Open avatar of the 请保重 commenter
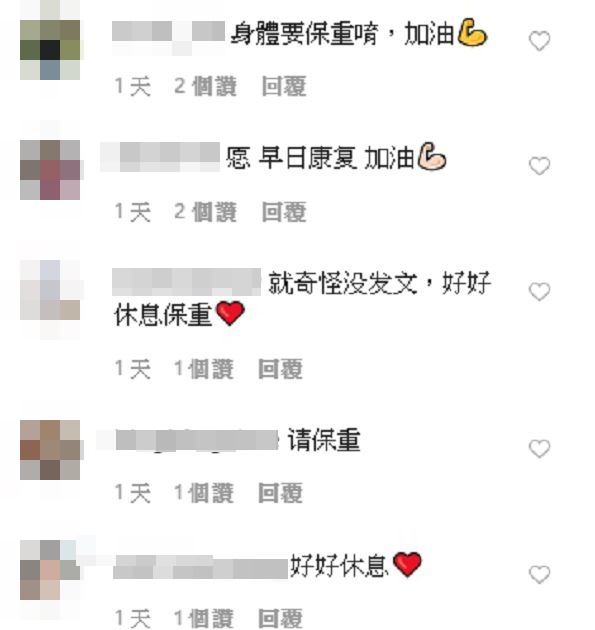The width and height of the screenshot is (595, 630). point(50,450)
